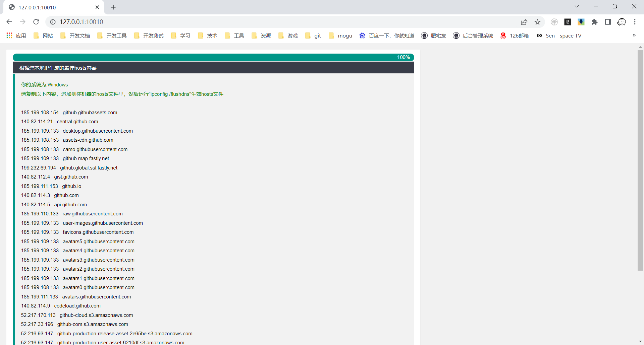Click the browser forward arrow
This screenshot has height=345, width=644.
22,22
